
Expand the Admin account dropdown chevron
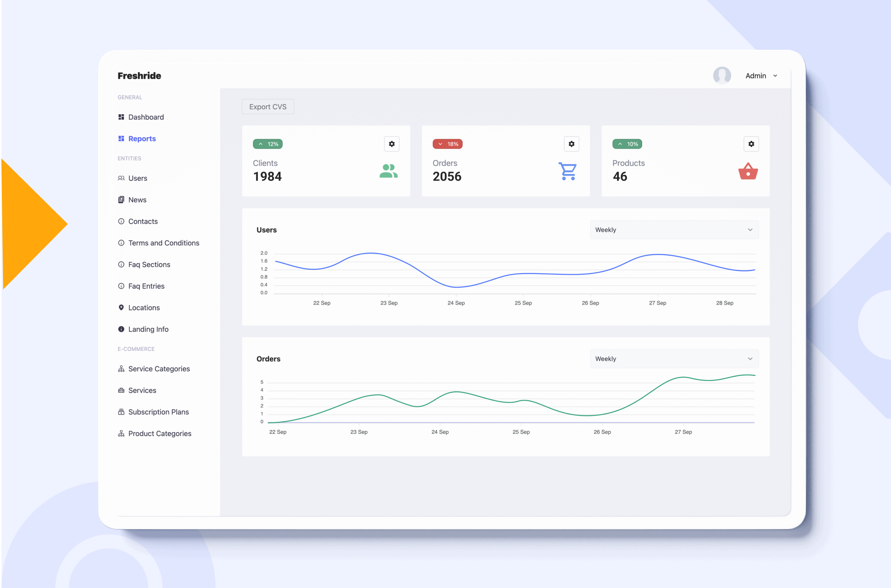point(775,76)
